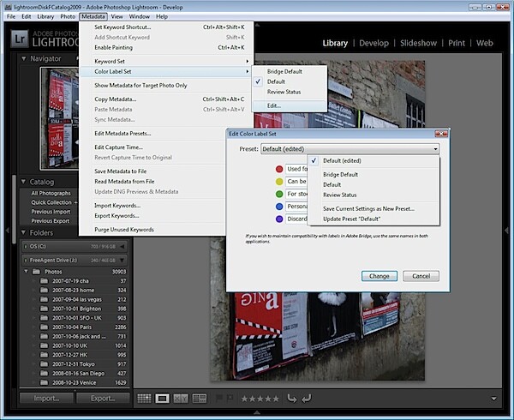Click rotate photo clockwise arrow
The width and height of the screenshot is (514, 420).
pyautogui.click(x=306, y=399)
